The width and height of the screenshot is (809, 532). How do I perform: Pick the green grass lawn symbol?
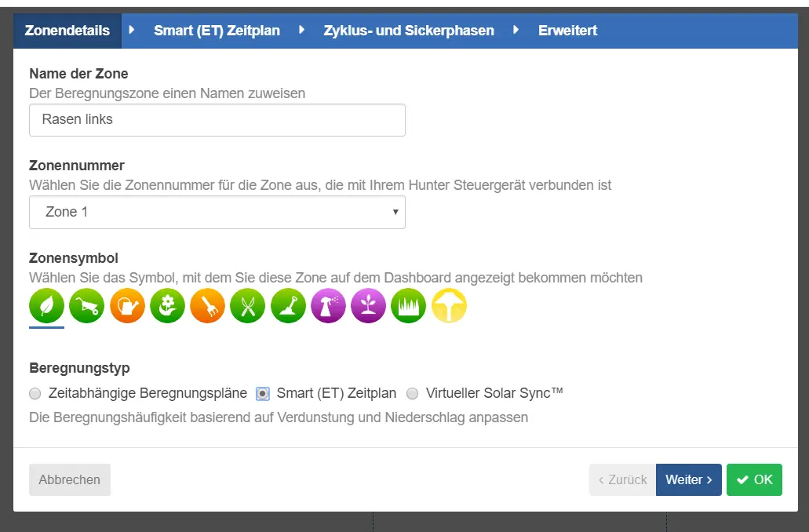pos(409,306)
